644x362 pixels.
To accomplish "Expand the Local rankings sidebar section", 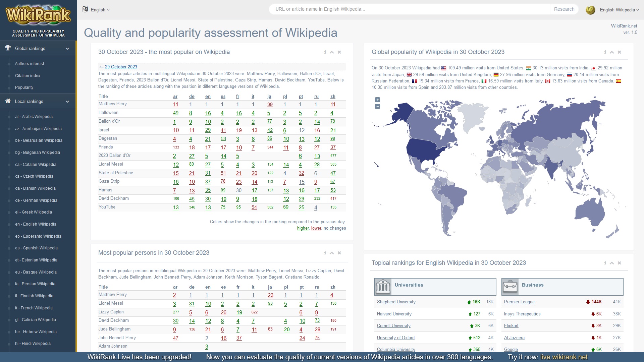I will click(x=68, y=101).
